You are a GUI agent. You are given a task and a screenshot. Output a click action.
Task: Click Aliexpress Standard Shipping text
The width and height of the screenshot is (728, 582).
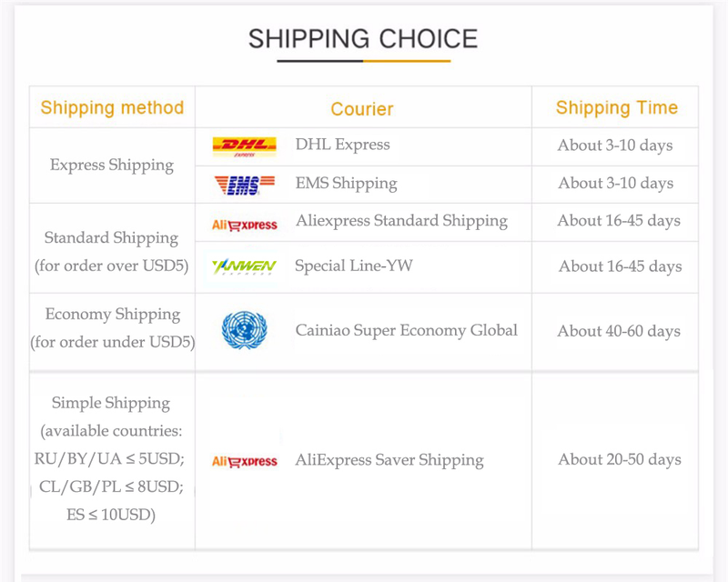401,221
